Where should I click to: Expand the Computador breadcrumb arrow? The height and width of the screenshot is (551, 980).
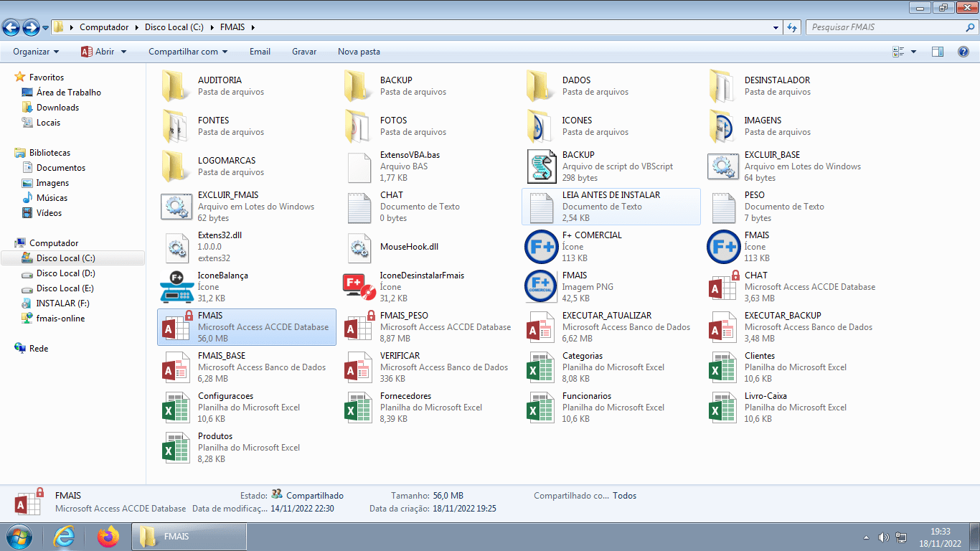[137, 27]
